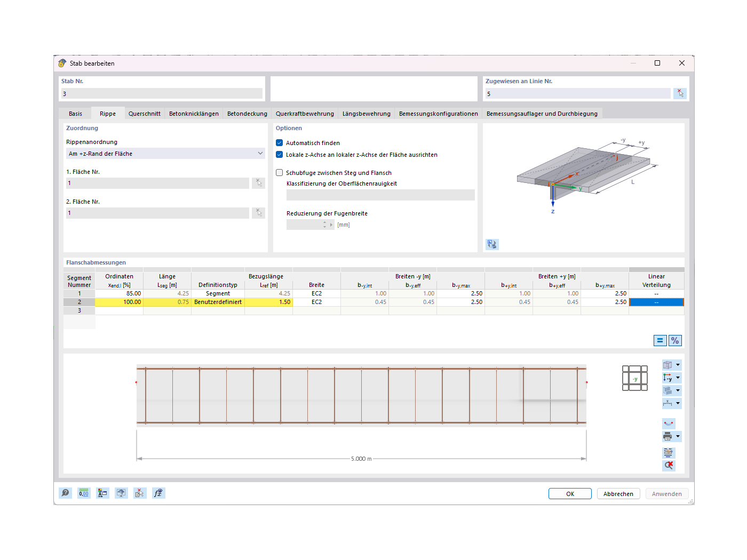This screenshot has width=747, height=560.
Task: Click the list settings icon above the red X icon
Action: tap(669, 452)
